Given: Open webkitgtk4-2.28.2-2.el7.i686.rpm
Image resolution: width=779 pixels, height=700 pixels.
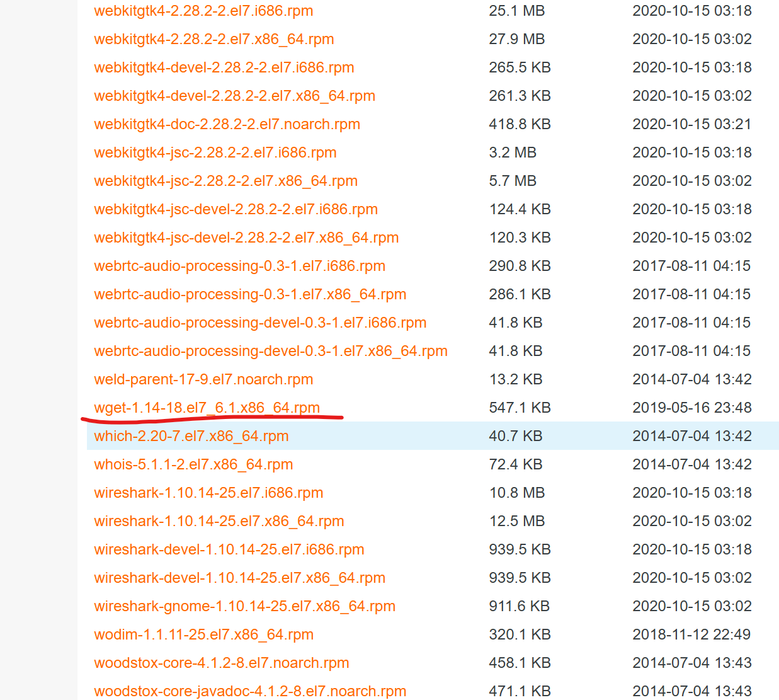Looking at the screenshot, I should pos(203,11).
